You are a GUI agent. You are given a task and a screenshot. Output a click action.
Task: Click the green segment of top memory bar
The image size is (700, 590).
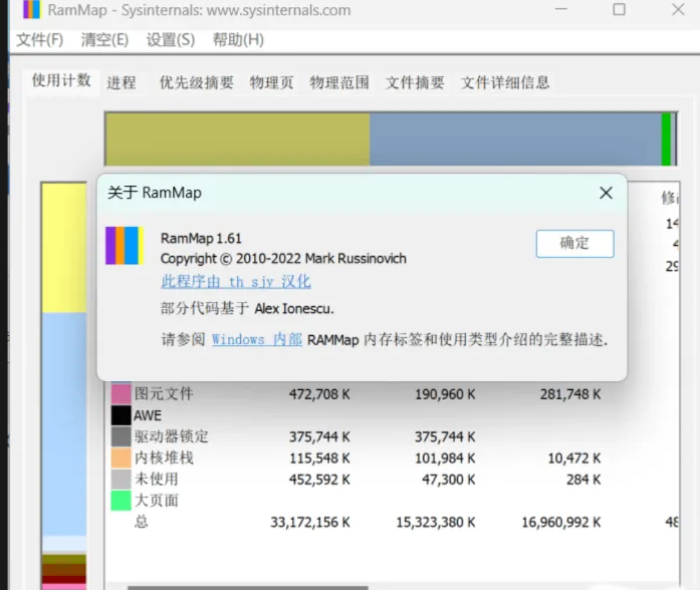(x=666, y=139)
